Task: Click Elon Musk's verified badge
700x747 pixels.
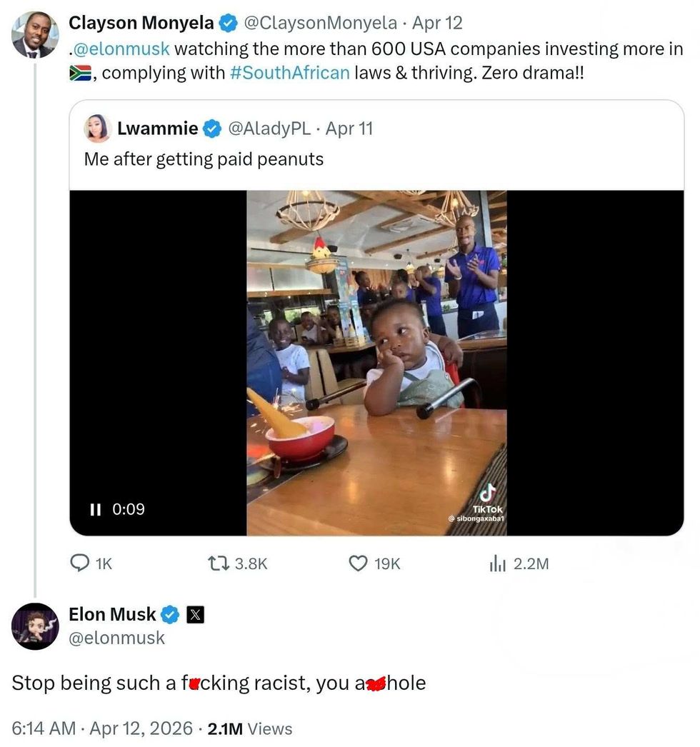Action: [x=169, y=614]
